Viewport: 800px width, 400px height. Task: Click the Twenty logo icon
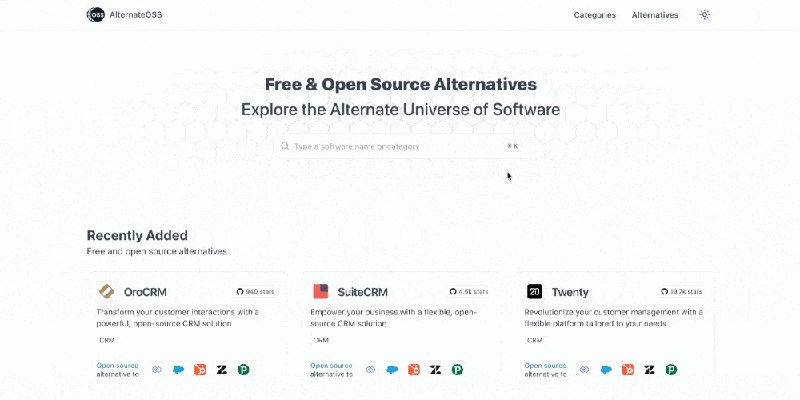click(534, 291)
